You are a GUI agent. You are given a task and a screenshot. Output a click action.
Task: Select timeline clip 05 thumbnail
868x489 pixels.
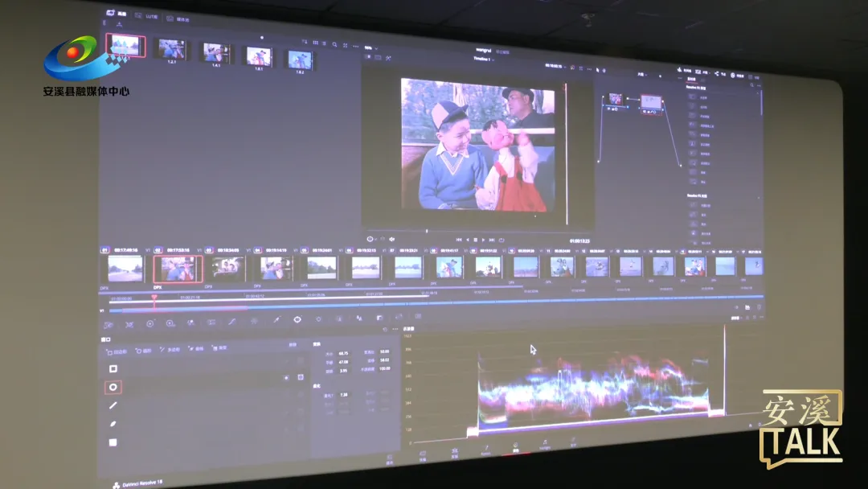pyautogui.click(x=321, y=268)
